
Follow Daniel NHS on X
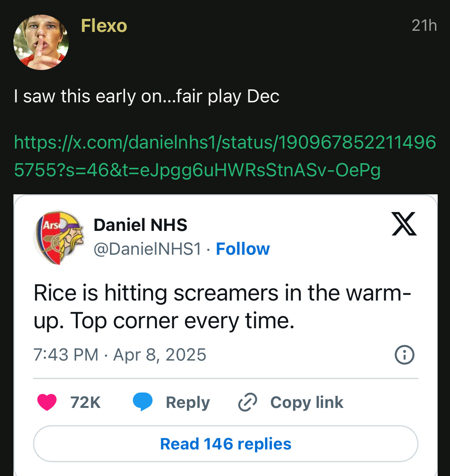(243, 249)
